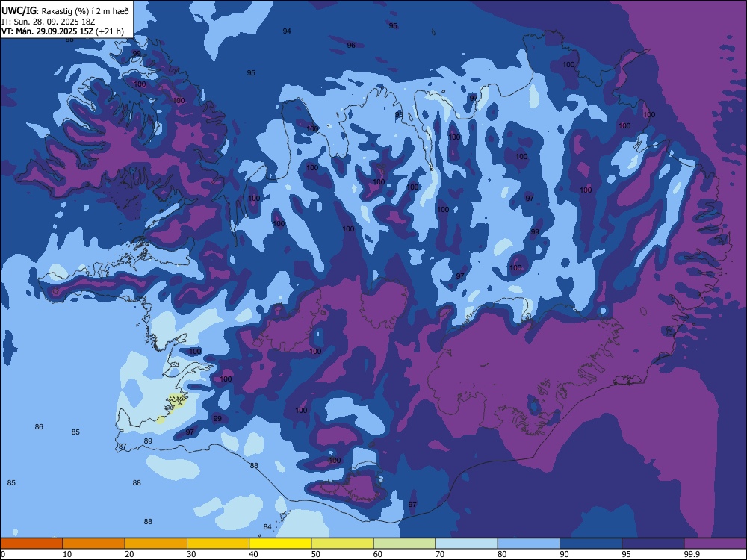Click the '89' humidity value on the peninsula
This screenshot has width=747, height=560.
tap(148, 441)
